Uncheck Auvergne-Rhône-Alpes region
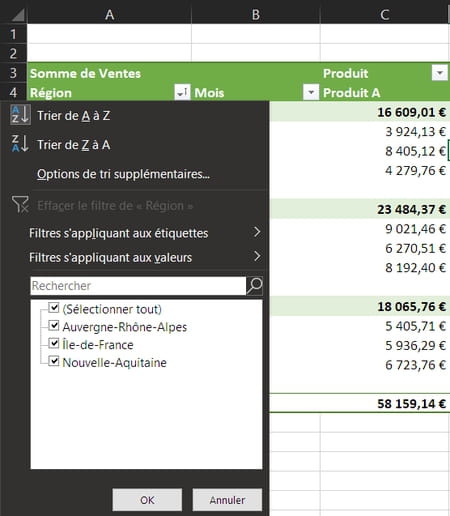 pos(54,326)
